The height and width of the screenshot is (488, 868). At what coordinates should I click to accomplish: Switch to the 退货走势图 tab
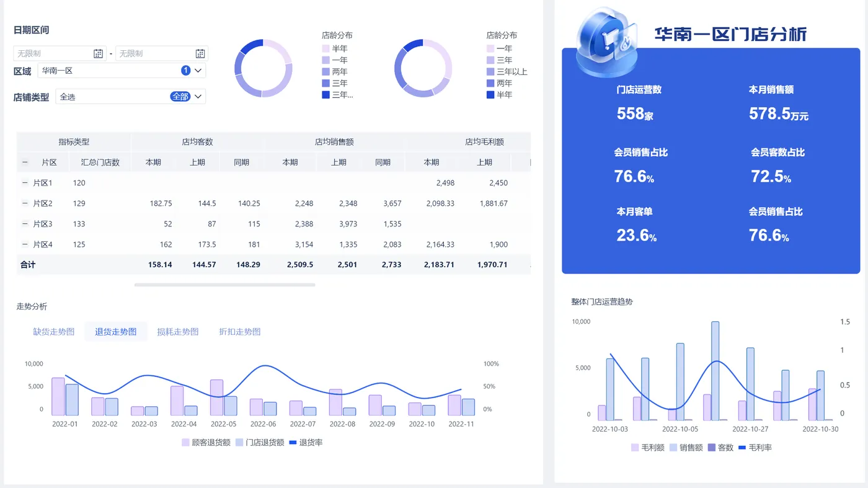click(x=116, y=332)
